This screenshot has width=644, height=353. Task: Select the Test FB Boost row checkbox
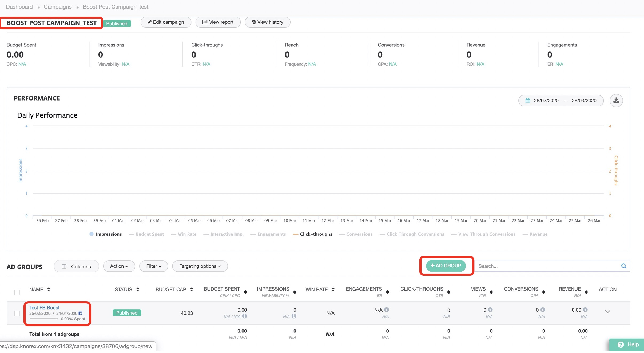click(x=17, y=313)
